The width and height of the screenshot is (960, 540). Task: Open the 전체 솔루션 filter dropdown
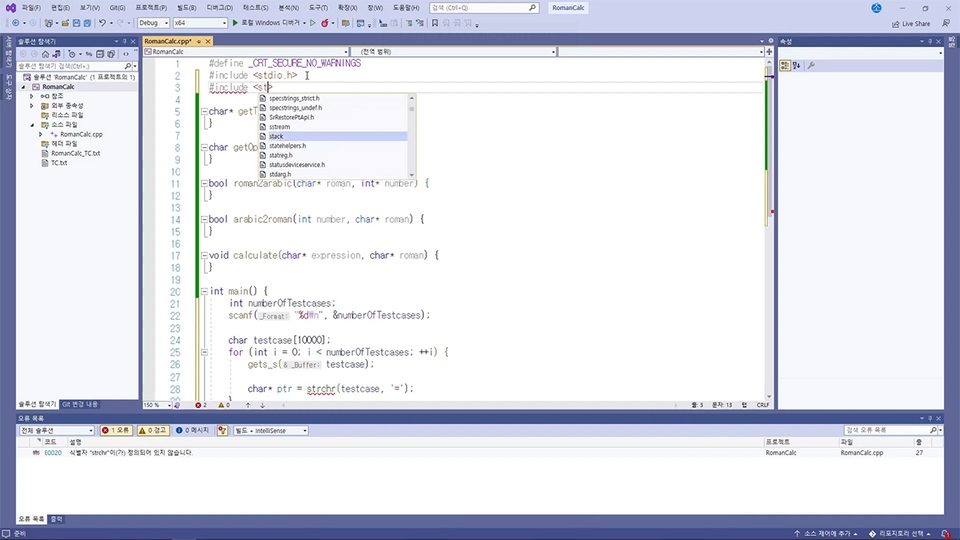(x=56, y=430)
